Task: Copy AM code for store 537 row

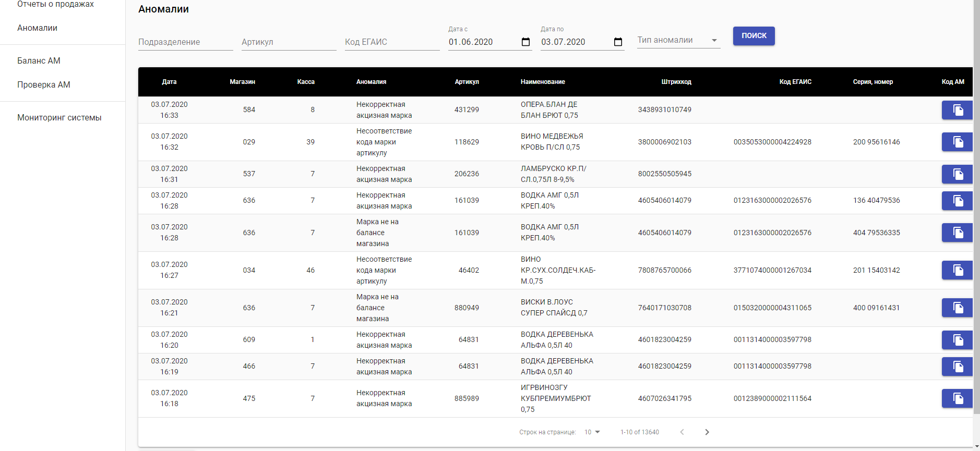Action: pos(957,174)
